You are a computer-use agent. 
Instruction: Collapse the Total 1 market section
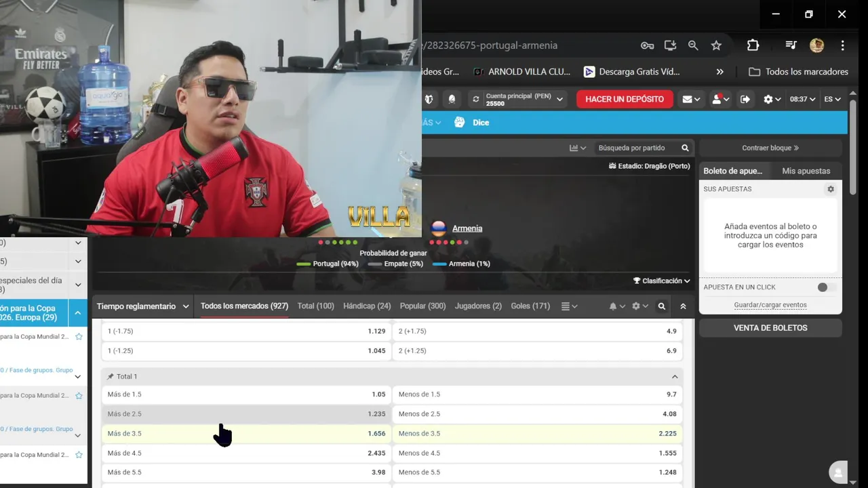click(674, 377)
